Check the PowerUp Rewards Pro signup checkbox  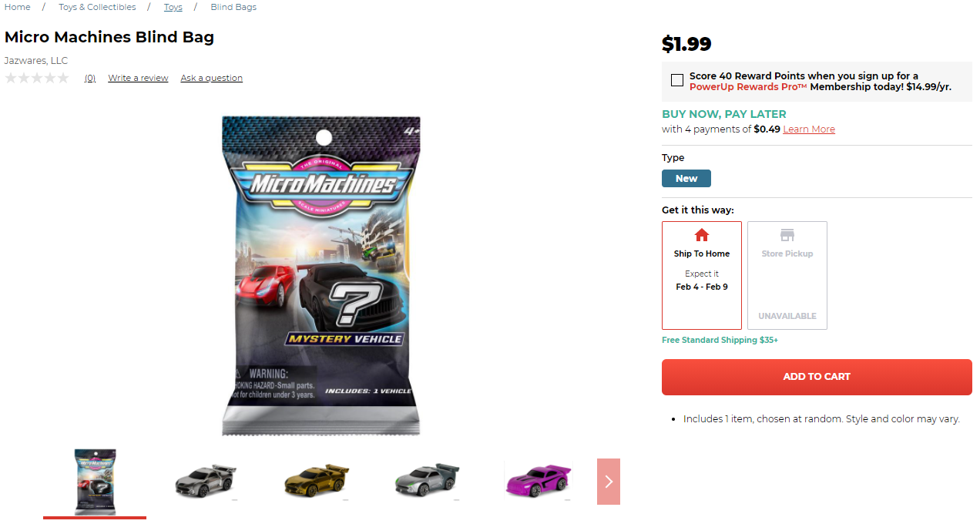pos(677,80)
